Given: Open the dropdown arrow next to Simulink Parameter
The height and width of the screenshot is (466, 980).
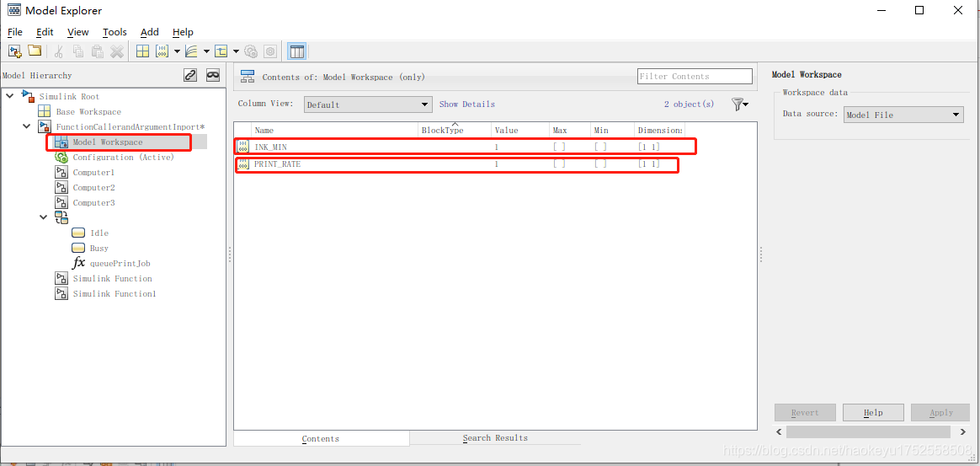Looking at the screenshot, I should (x=177, y=51).
